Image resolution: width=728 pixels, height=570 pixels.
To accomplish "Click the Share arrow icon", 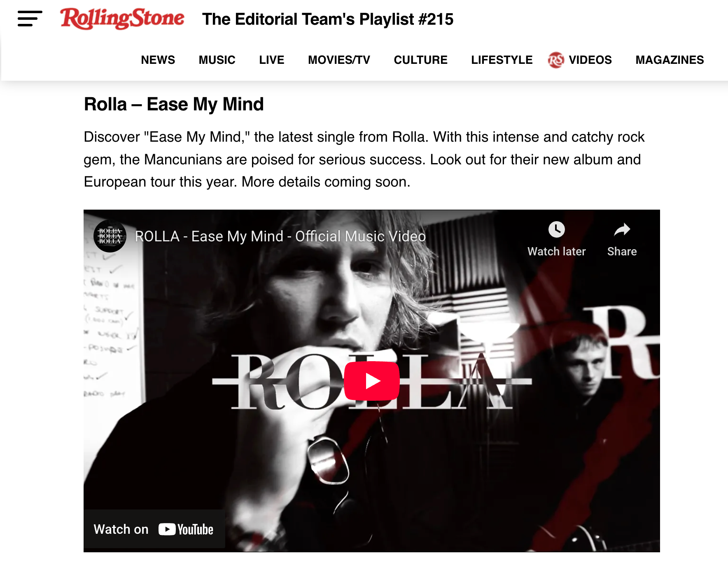I will point(622,229).
